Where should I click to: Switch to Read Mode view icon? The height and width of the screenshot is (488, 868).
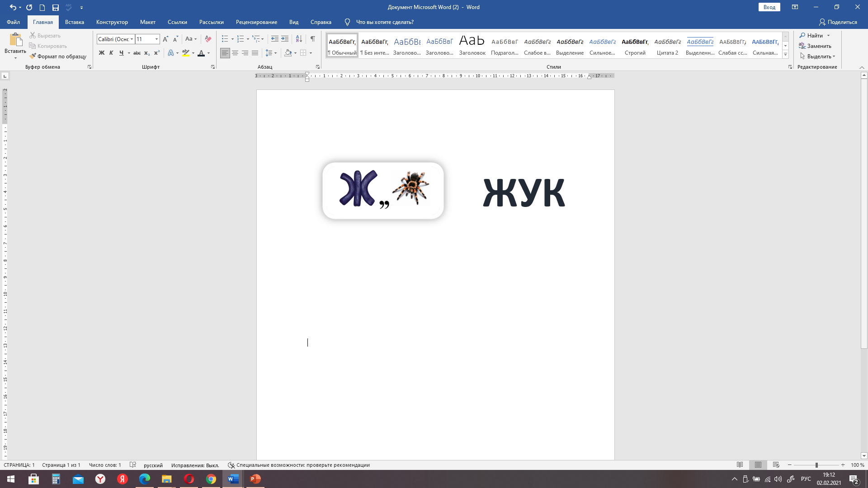740,465
